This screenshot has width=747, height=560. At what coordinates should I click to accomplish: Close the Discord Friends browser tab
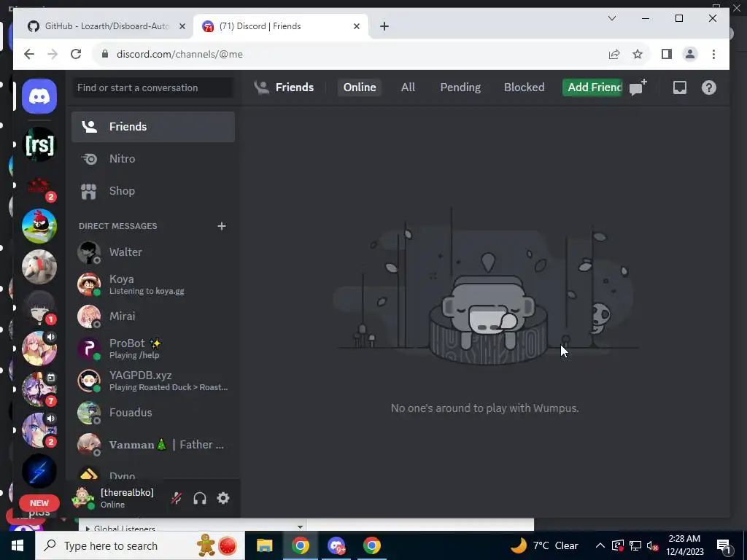[356, 26]
